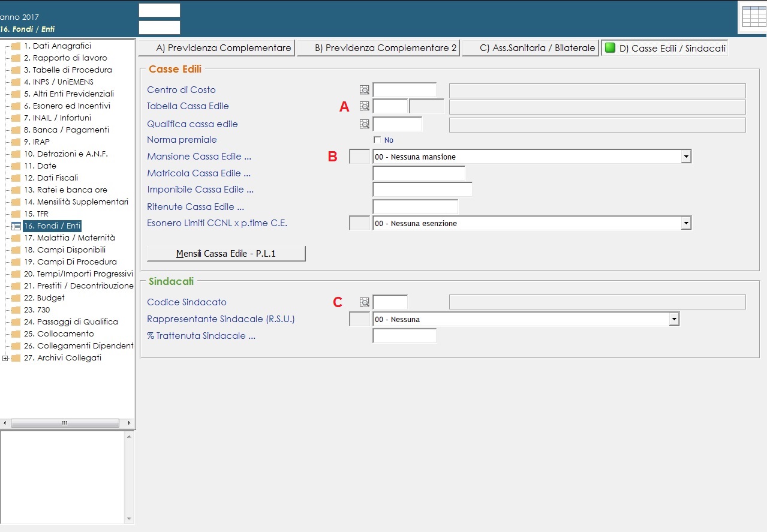Click the Matricola Cassa Edile input field
767x532 pixels.
[x=419, y=173]
